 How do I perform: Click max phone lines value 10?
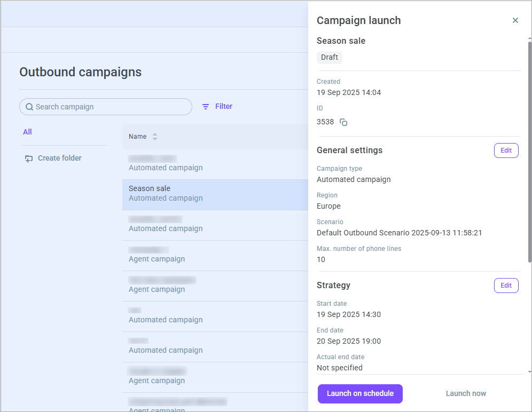click(321, 260)
